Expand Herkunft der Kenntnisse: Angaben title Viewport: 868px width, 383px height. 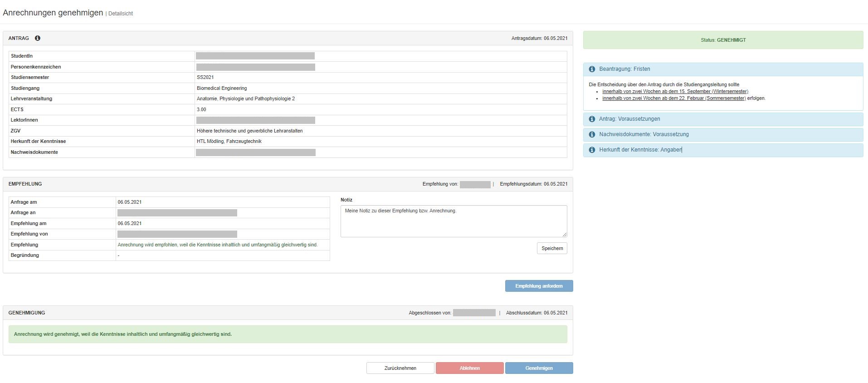640,150
